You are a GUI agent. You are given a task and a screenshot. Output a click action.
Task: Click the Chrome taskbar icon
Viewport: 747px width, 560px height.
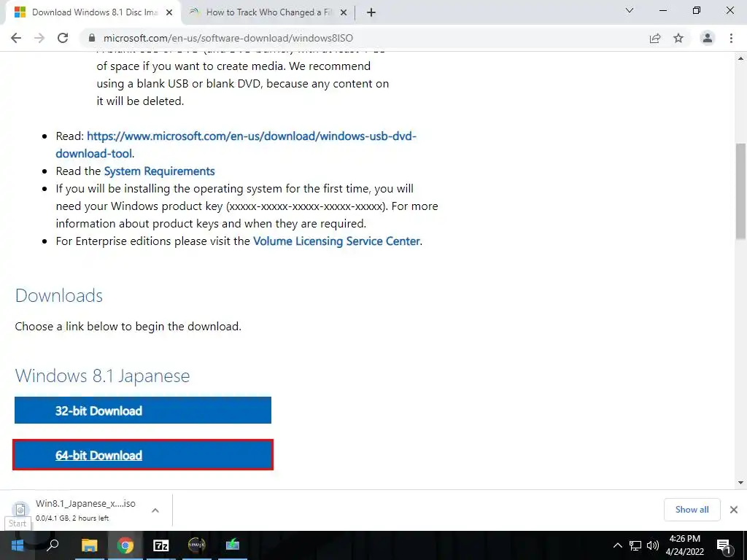(x=125, y=545)
